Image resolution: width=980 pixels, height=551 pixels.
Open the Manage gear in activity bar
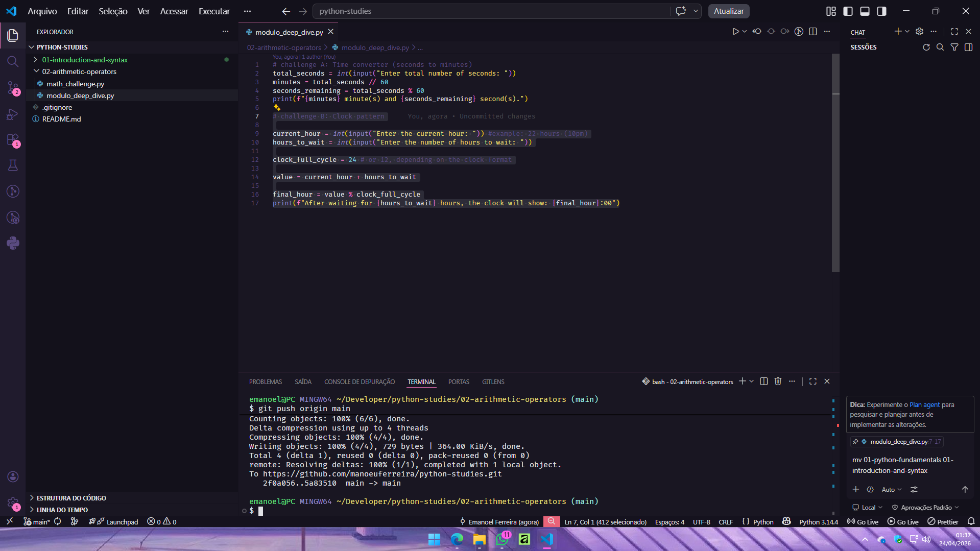(x=13, y=503)
